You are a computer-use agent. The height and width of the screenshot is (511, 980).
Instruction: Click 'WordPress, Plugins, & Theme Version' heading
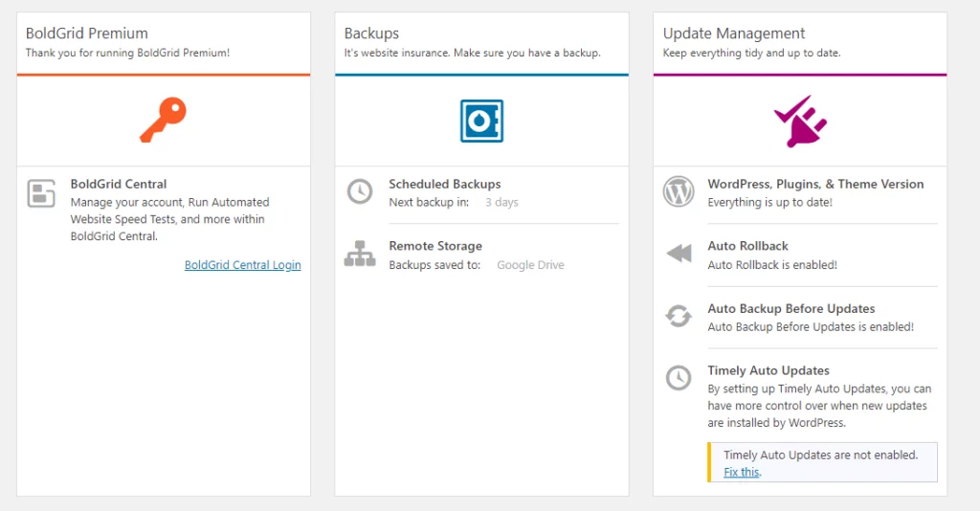[815, 185]
